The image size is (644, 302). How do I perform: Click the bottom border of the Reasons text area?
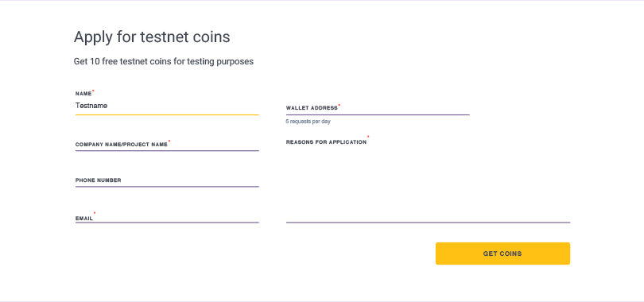tap(428, 223)
